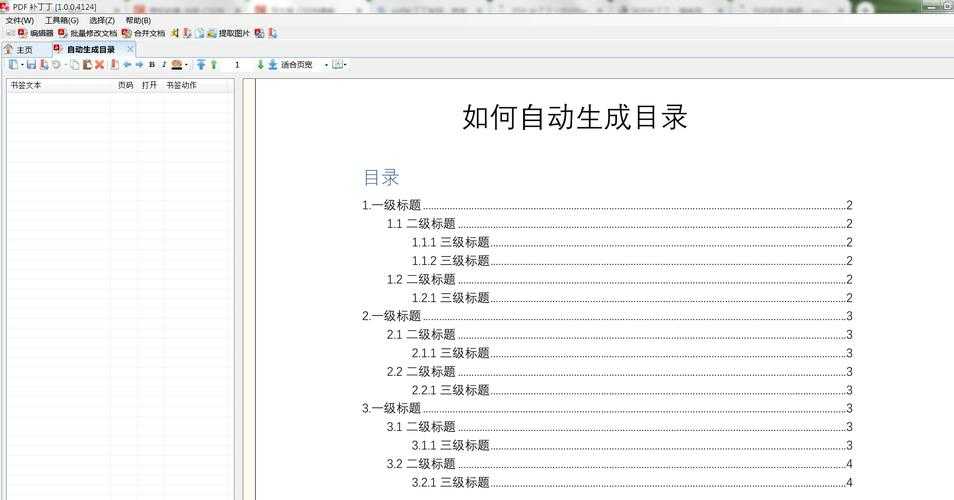
Task: Select the 自动生成目录 tab
Action: (x=91, y=49)
